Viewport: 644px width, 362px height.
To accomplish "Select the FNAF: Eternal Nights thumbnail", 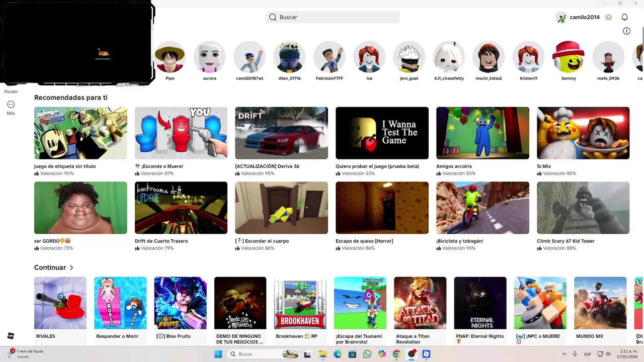I will pyautogui.click(x=480, y=303).
